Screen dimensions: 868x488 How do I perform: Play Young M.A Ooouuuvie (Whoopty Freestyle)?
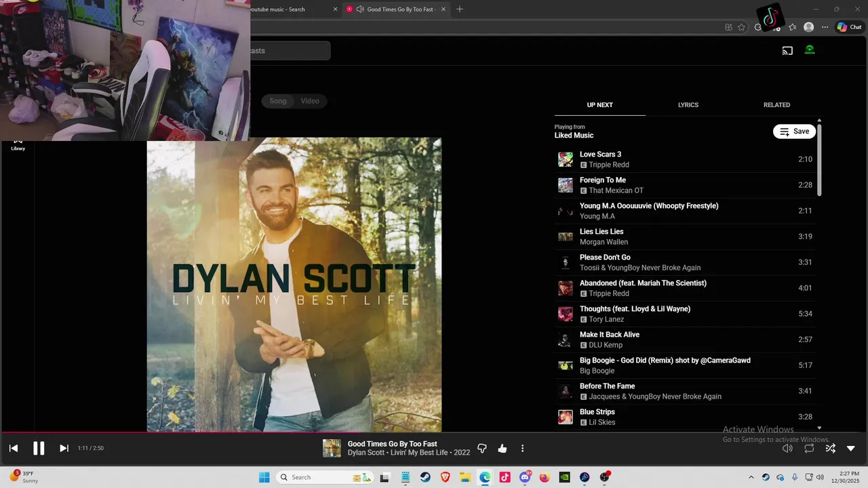(685, 211)
